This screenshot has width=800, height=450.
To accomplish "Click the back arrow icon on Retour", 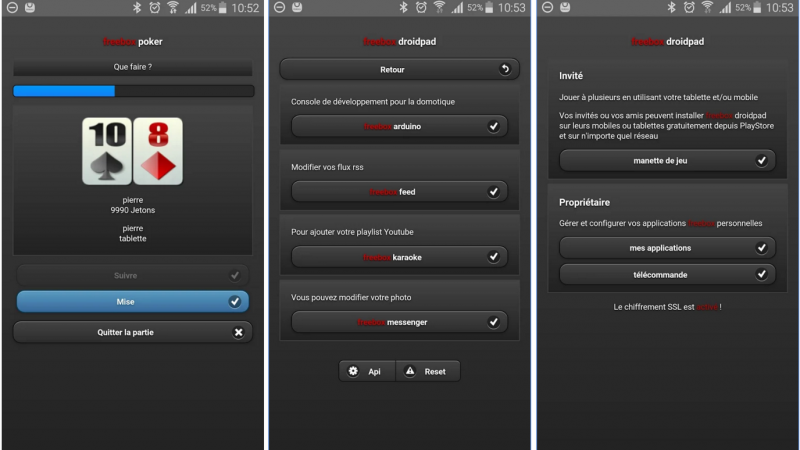I will (505, 69).
